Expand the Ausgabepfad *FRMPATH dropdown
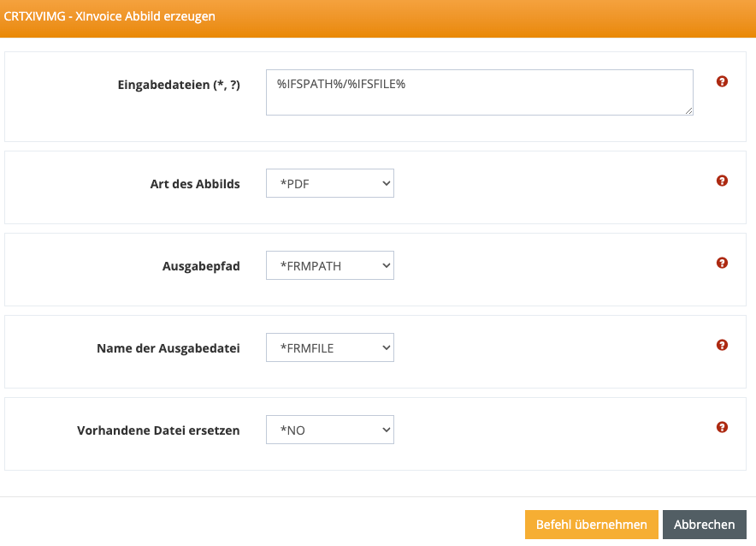 329,265
